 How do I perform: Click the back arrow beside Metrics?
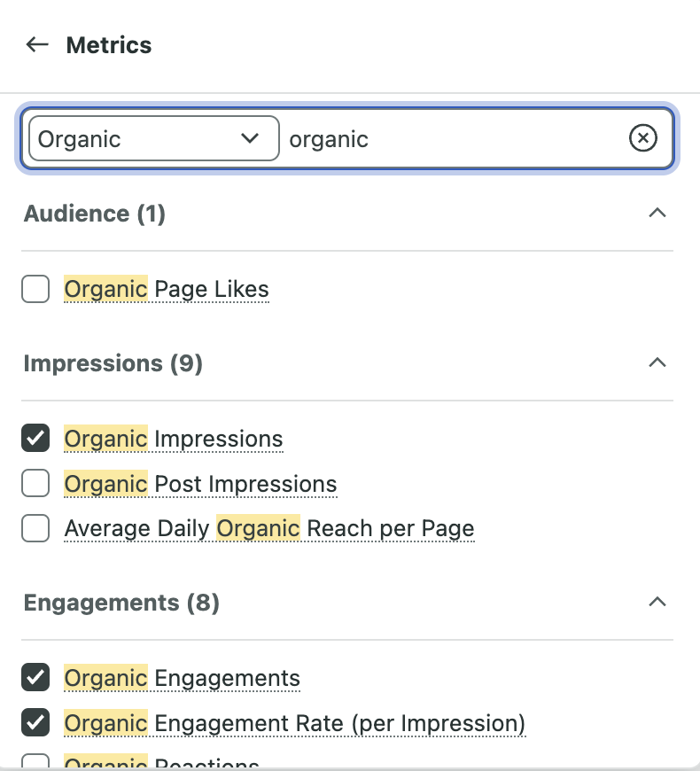(36, 45)
